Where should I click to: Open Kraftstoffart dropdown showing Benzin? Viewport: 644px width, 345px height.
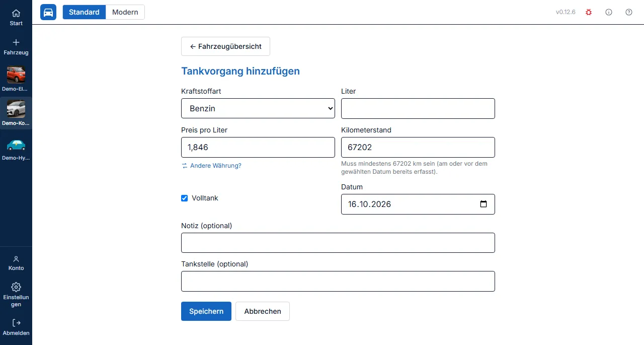258,108
